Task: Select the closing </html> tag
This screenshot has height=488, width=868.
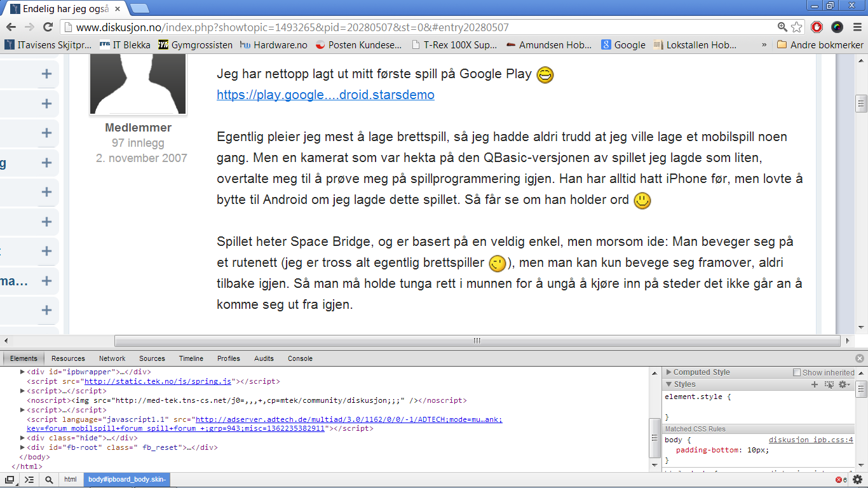Action: point(27,466)
